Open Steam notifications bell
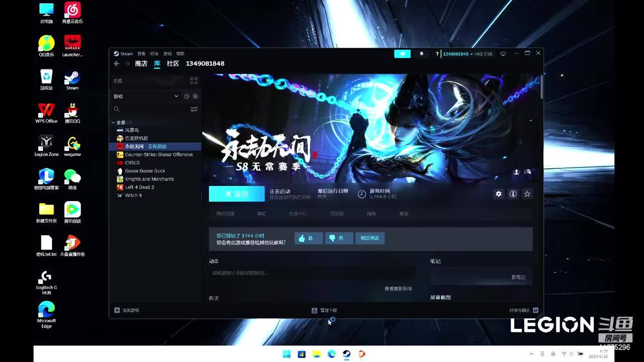The image size is (644, 362). click(422, 54)
